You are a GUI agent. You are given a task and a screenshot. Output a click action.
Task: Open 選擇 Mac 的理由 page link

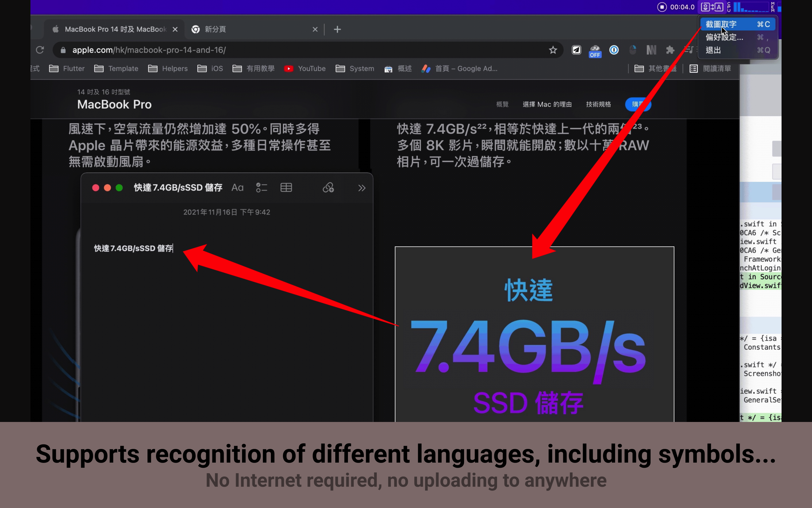(547, 104)
